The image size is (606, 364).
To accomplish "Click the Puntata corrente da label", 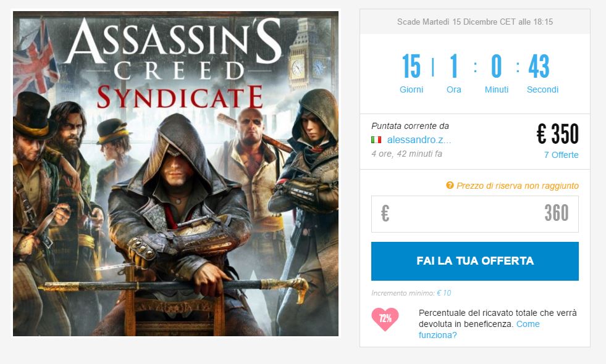I will click(x=410, y=126).
